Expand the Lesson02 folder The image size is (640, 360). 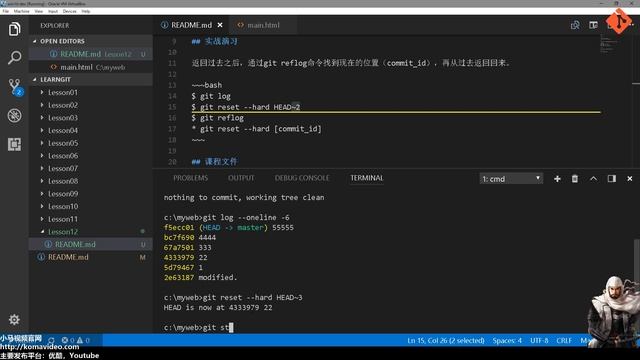tap(91, 105)
